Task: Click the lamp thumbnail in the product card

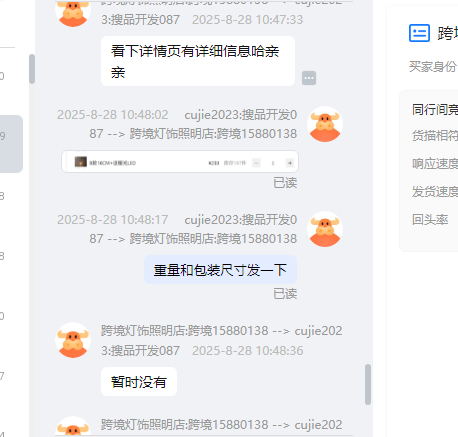Action: [81, 162]
